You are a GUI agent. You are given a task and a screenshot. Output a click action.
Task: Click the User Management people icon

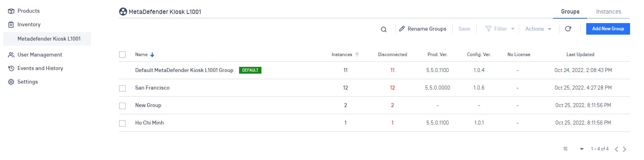tap(11, 55)
